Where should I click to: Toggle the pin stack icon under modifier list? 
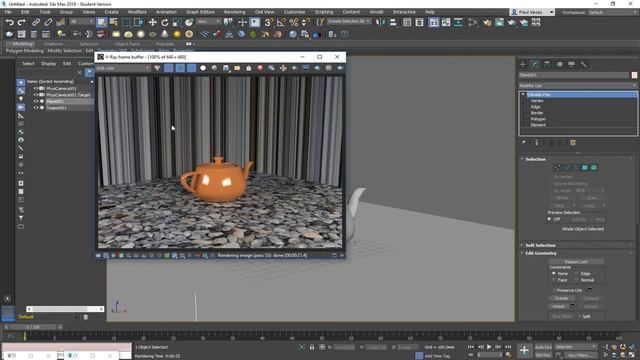click(524, 142)
